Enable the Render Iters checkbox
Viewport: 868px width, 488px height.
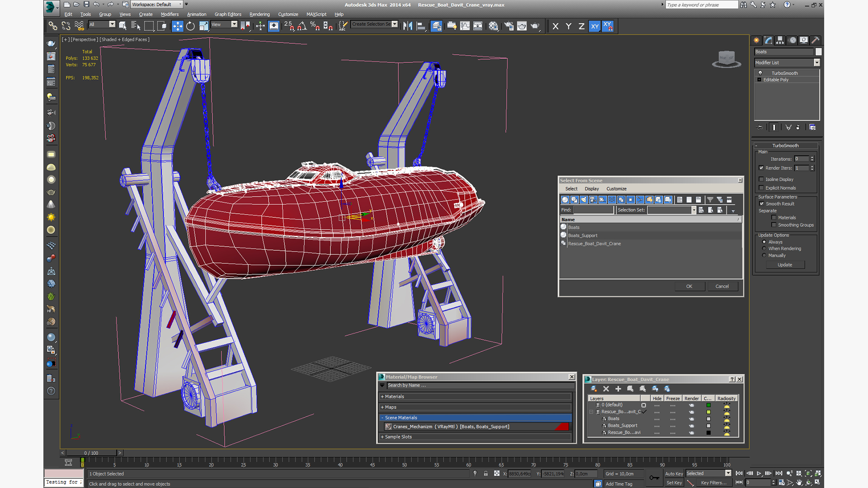point(761,168)
